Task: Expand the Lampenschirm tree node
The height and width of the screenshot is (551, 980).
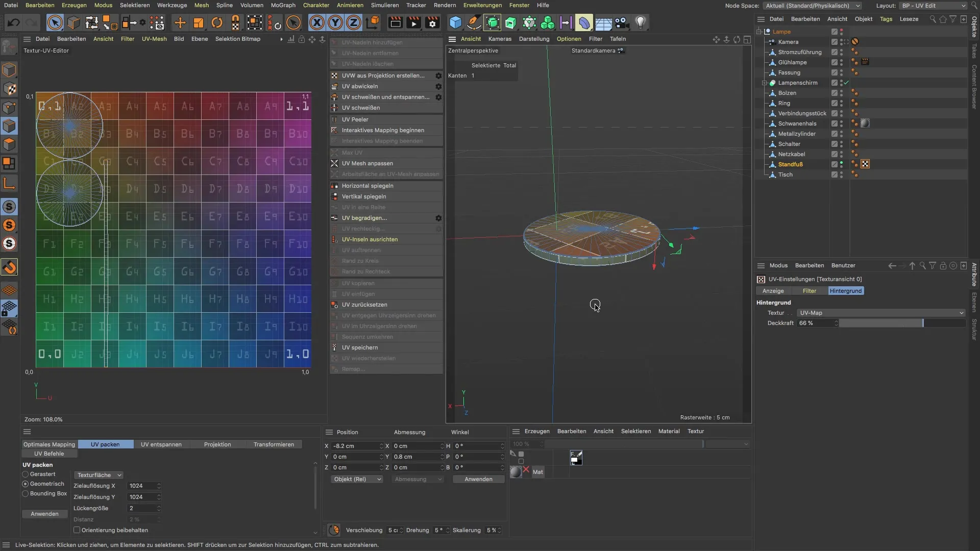Action: click(765, 83)
